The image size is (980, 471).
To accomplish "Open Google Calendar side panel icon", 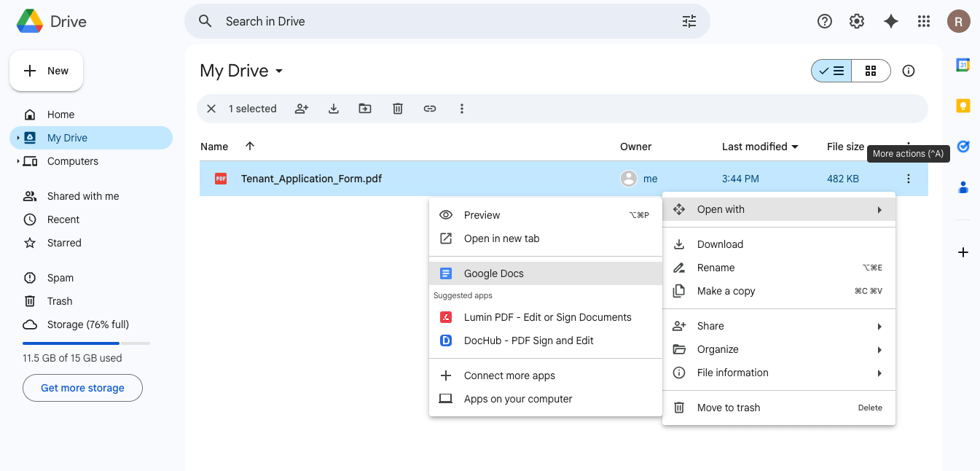I will (963, 65).
